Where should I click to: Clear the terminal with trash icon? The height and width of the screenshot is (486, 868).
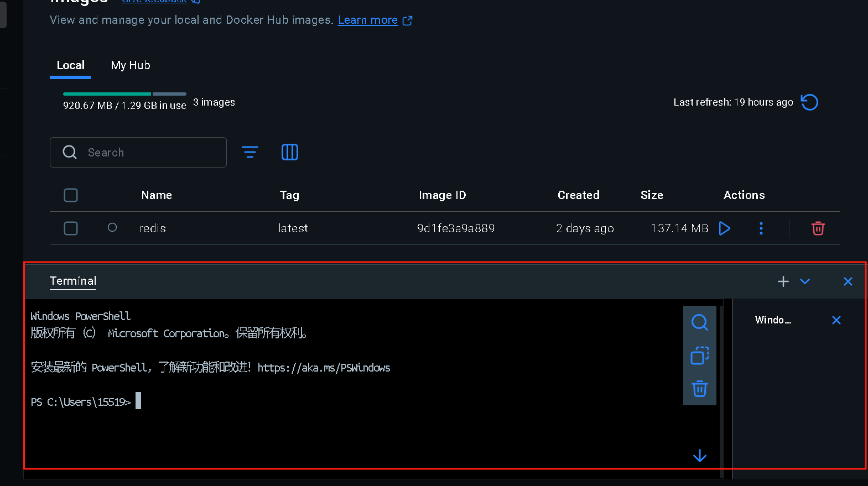(699, 389)
